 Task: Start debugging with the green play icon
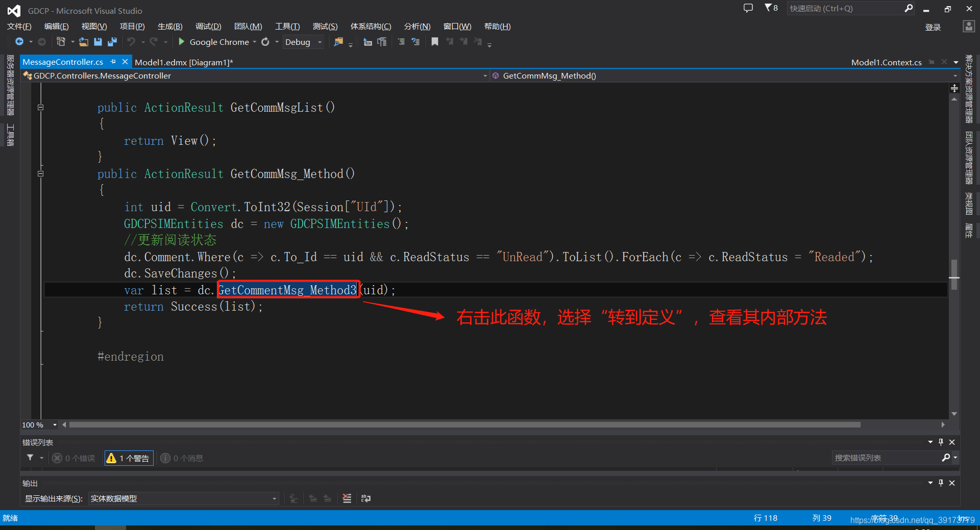click(x=181, y=42)
